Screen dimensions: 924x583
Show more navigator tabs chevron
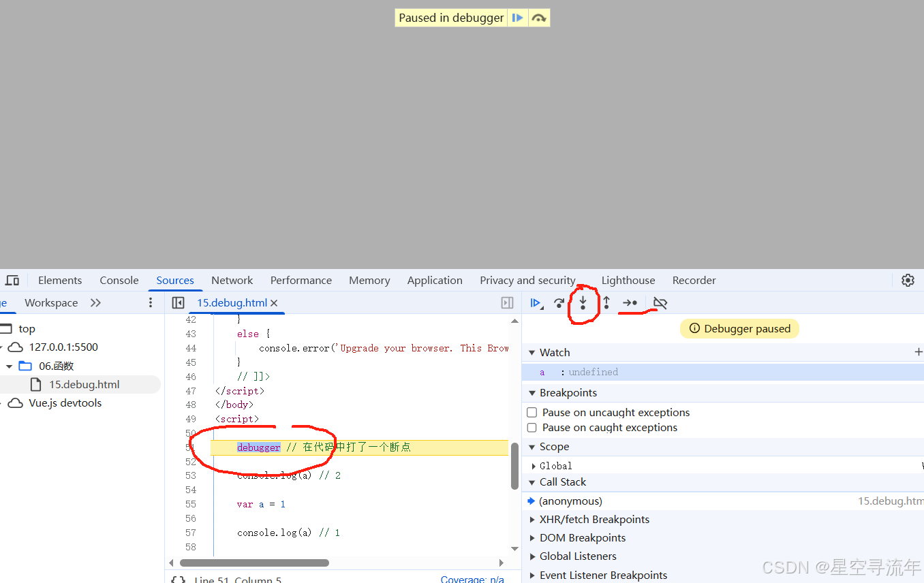95,303
